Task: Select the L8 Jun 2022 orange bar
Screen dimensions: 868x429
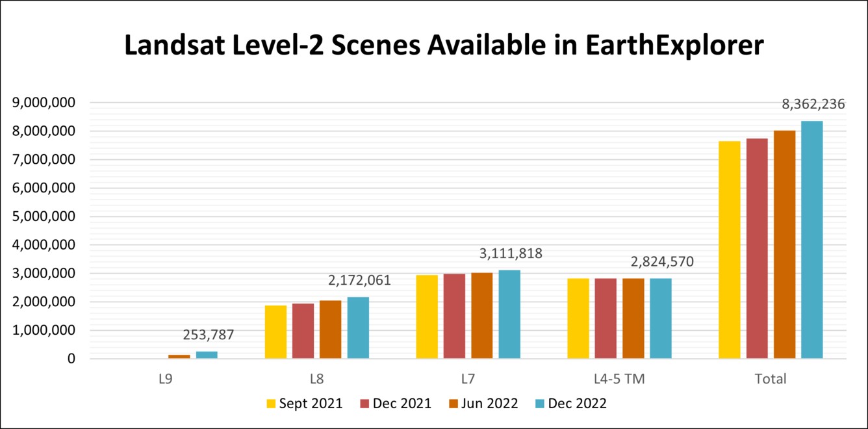Action: click(x=331, y=330)
